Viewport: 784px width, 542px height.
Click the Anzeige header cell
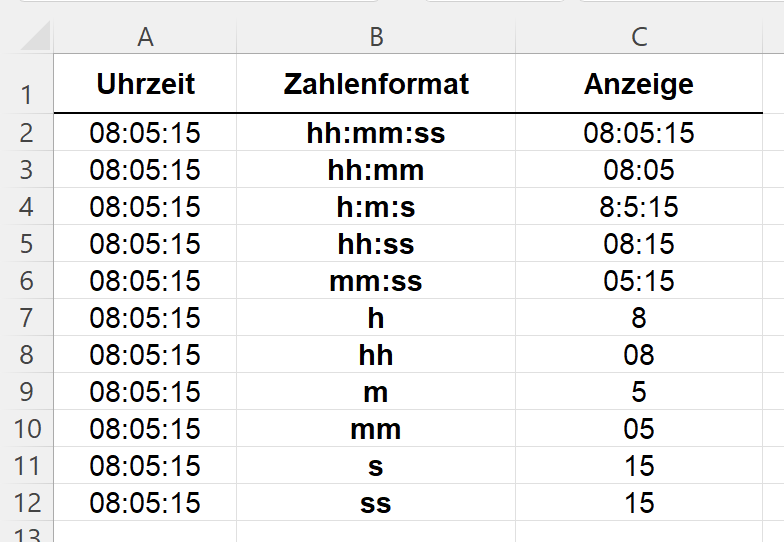coord(639,84)
